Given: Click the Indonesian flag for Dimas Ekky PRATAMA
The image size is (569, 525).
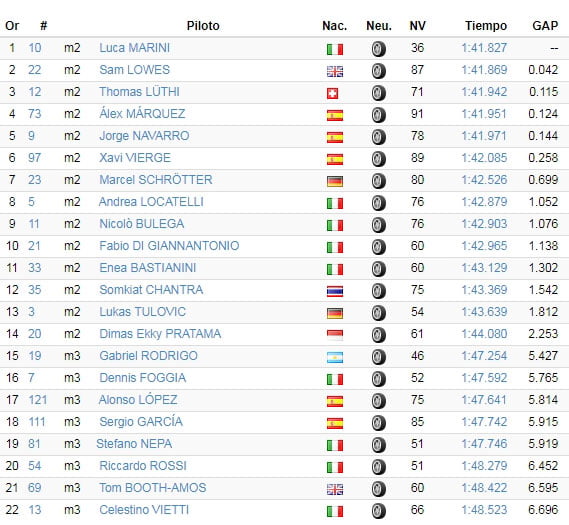Looking at the screenshot, I should (335, 335).
